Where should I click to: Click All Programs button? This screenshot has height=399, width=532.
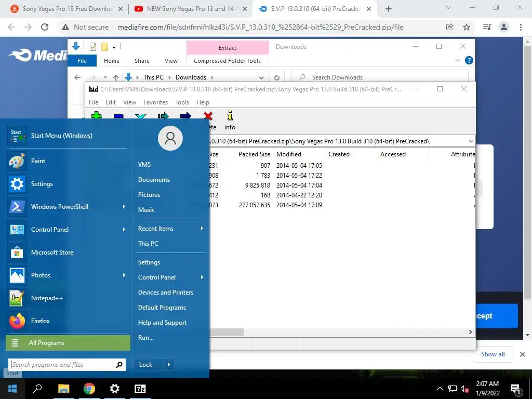point(68,343)
